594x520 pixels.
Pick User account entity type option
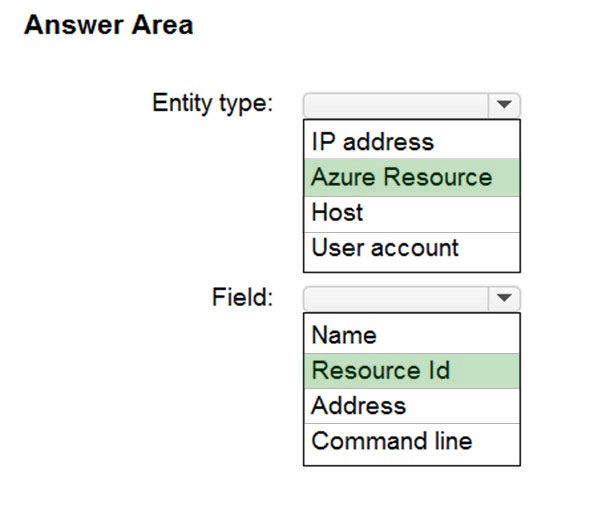pos(412,250)
